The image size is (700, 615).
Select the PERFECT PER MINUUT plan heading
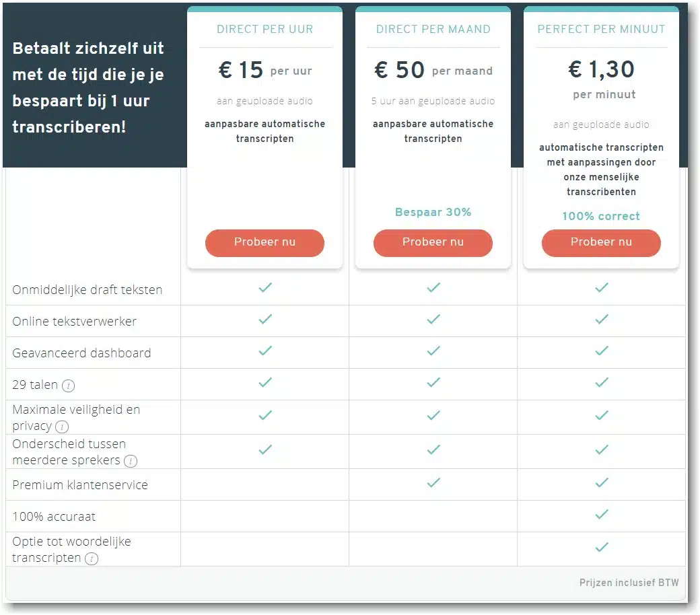601,29
